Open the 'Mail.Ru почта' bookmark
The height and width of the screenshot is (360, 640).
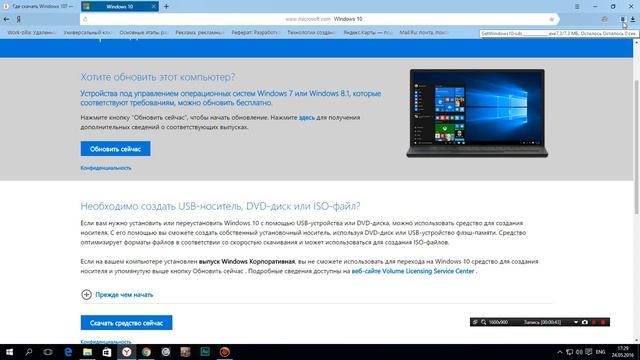tap(423, 32)
